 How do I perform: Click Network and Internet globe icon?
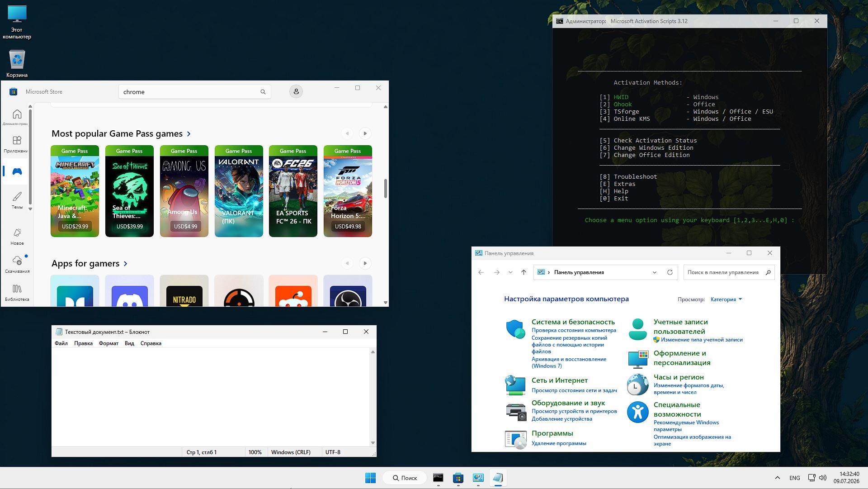(x=515, y=385)
